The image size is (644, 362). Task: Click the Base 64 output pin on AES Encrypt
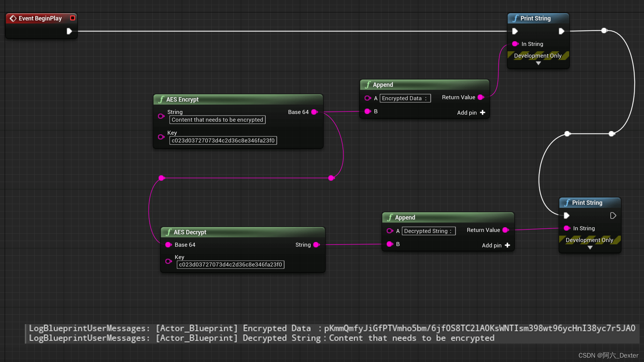pos(314,112)
